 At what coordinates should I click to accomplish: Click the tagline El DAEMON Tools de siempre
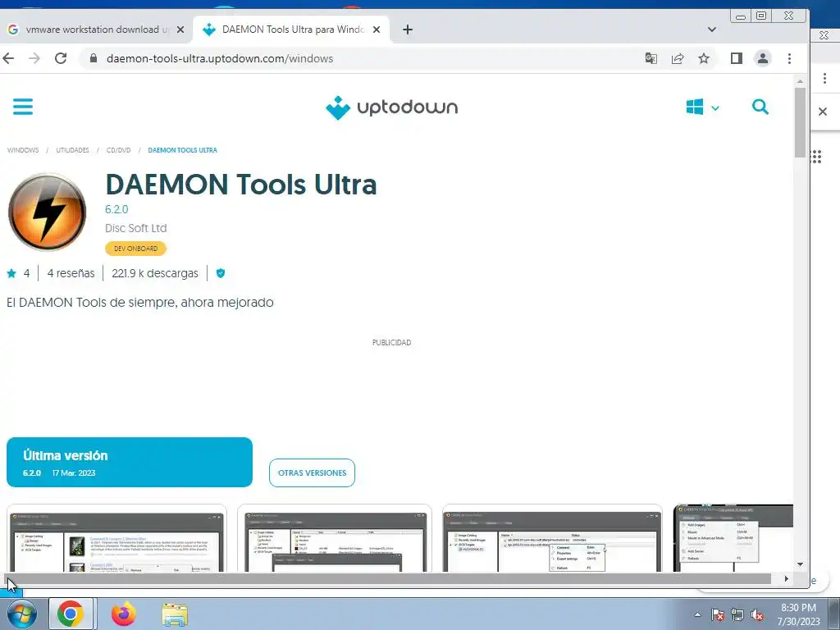[139, 303]
